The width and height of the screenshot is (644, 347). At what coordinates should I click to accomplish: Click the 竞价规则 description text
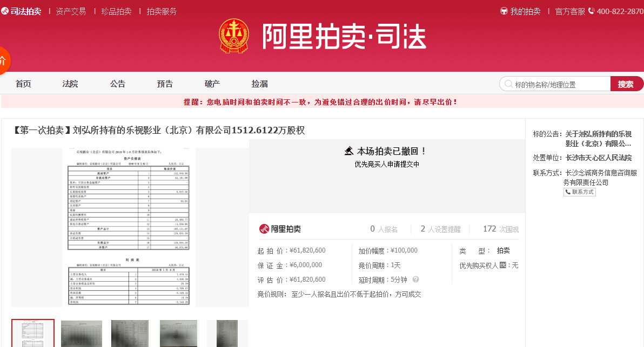click(356, 294)
